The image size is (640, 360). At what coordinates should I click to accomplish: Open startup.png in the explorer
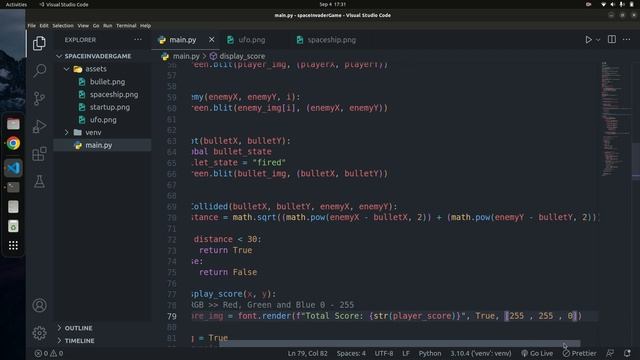tap(110, 107)
